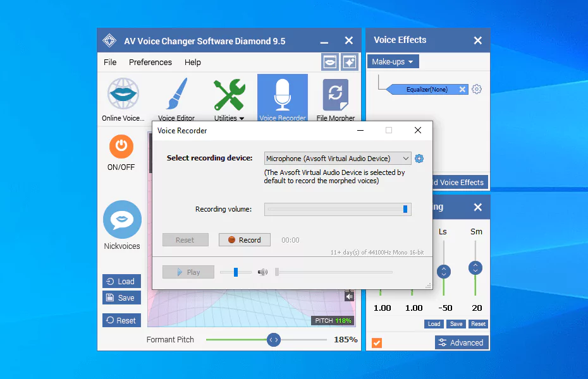The height and width of the screenshot is (379, 588).
Task: Open recording device settings gear
Action: (419, 159)
